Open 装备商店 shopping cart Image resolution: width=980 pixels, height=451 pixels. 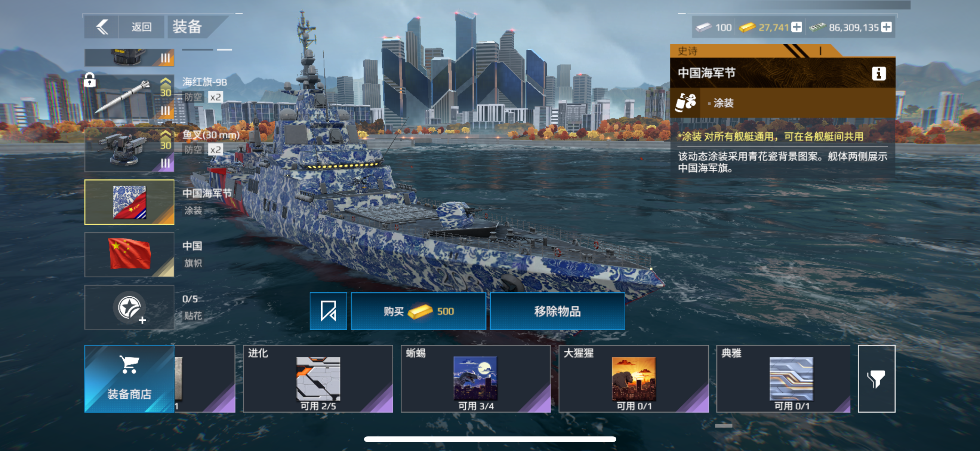(x=129, y=379)
